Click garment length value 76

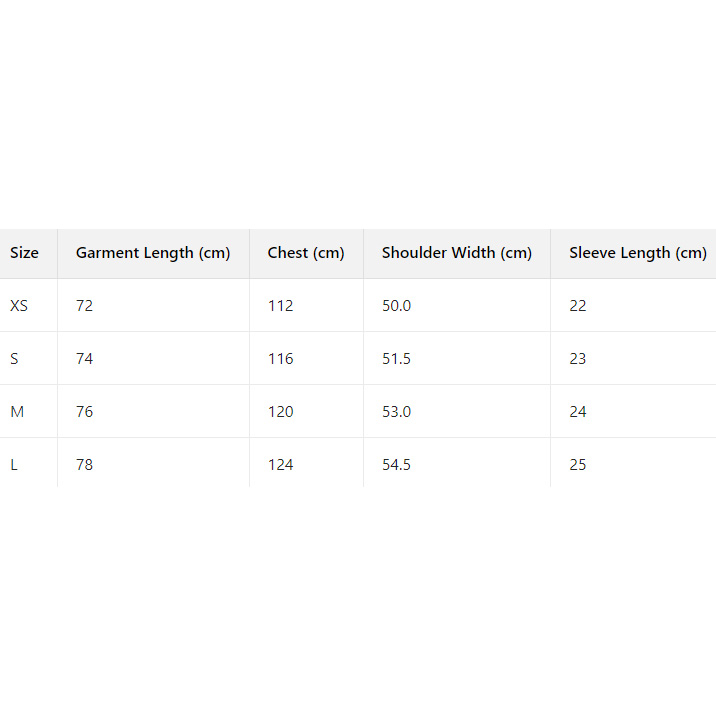coord(84,411)
